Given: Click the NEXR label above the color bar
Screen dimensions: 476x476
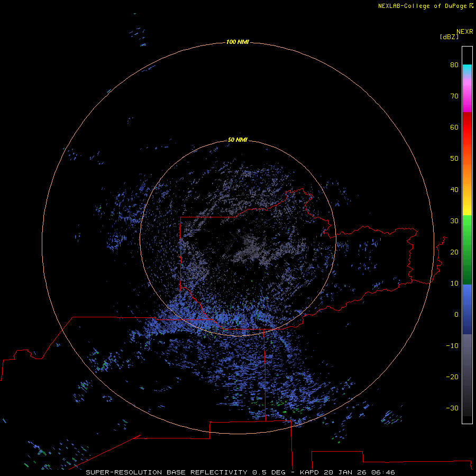Looking at the screenshot, I should click(x=465, y=32).
